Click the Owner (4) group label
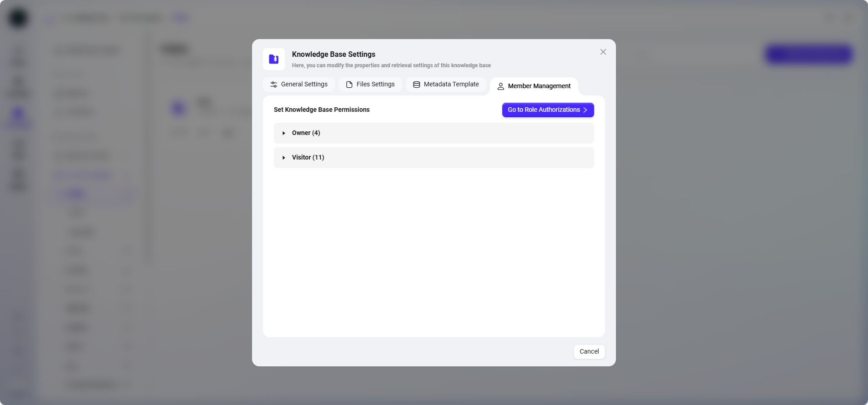868x405 pixels. (306, 133)
